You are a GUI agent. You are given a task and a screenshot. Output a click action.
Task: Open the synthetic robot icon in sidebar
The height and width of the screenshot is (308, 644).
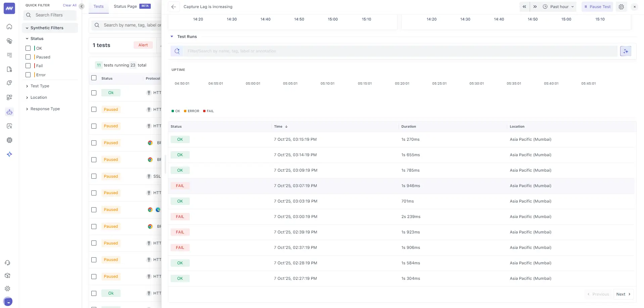point(9,112)
